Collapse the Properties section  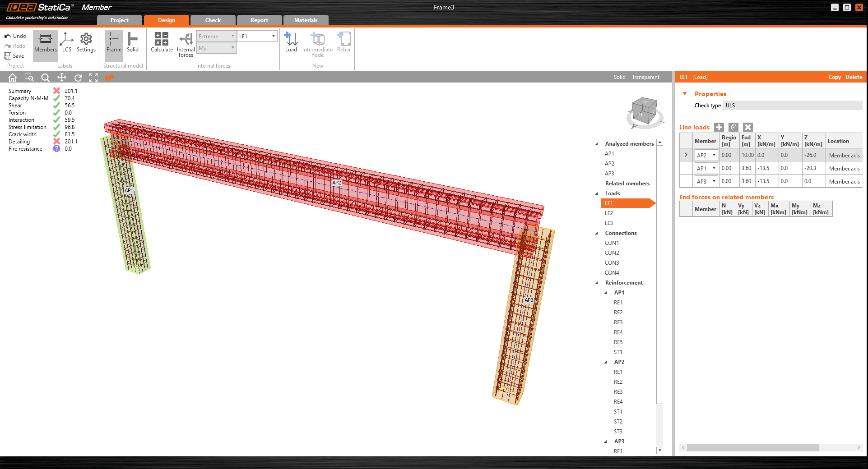click(x=685, y=94)
